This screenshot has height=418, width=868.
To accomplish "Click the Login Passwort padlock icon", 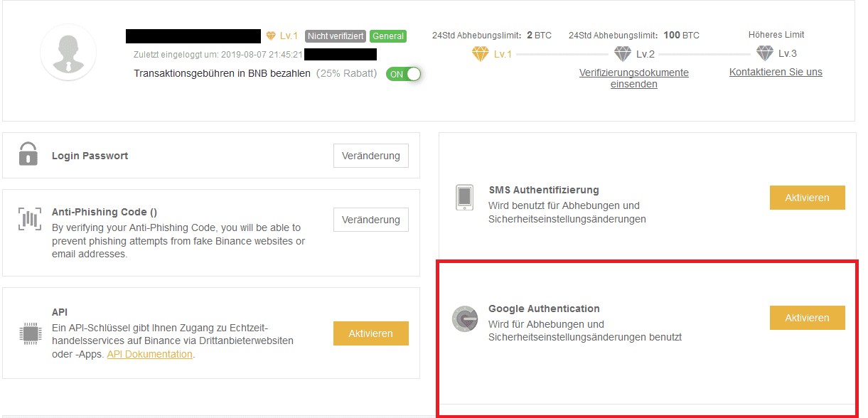I will coord(28,154).
